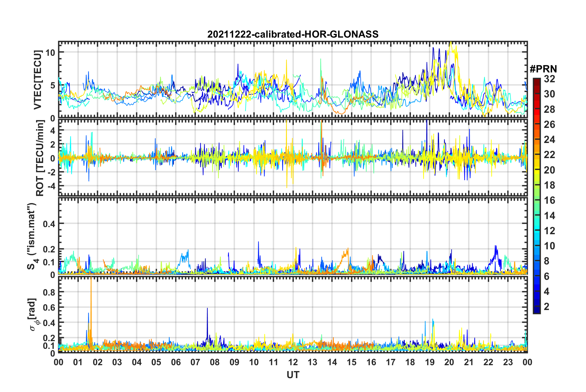Screen dimensions: 586x392
Task: Click the 12 hour tick on x-axis
Action: (x=293, y=362)
